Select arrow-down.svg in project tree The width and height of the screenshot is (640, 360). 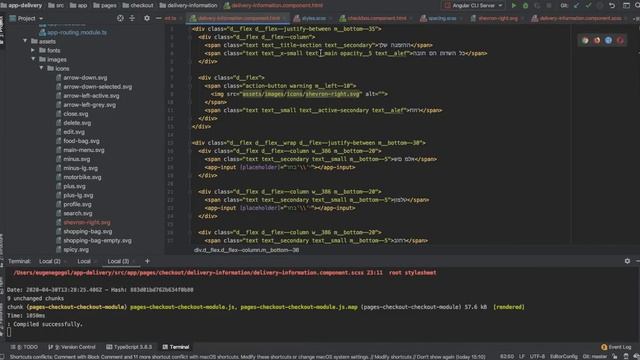coord(85,78)
